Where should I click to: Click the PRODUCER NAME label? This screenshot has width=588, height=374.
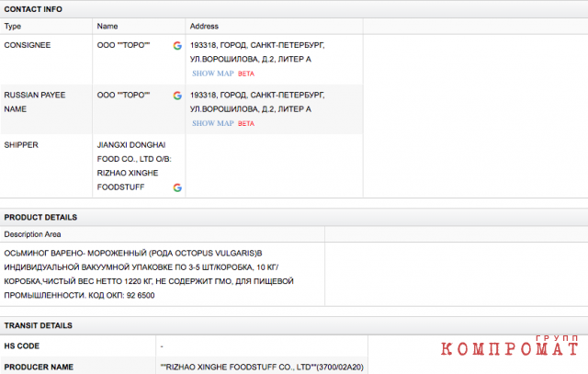(x=39, y=367)
